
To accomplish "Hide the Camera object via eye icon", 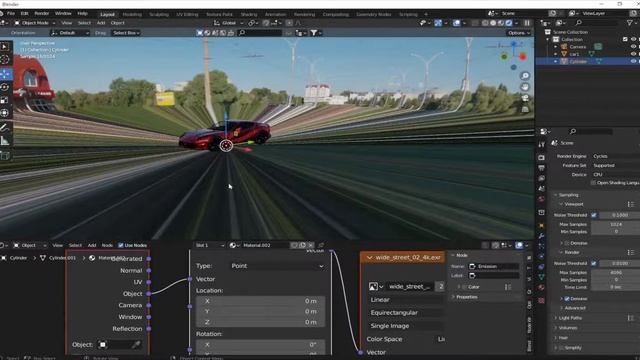I will coord(633,47).
